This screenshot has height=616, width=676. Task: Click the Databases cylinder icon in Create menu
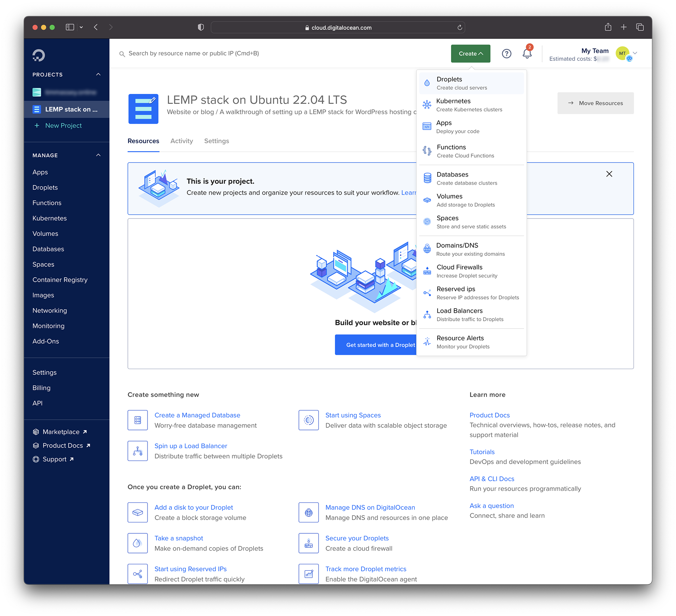coord(427,178)
